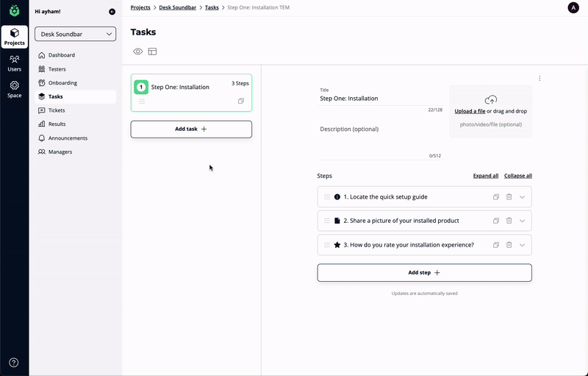The width and height of the screenshot is (588, 376).
Task: Open Tickets in the sidebar
Action: click(x=76, y=110)
